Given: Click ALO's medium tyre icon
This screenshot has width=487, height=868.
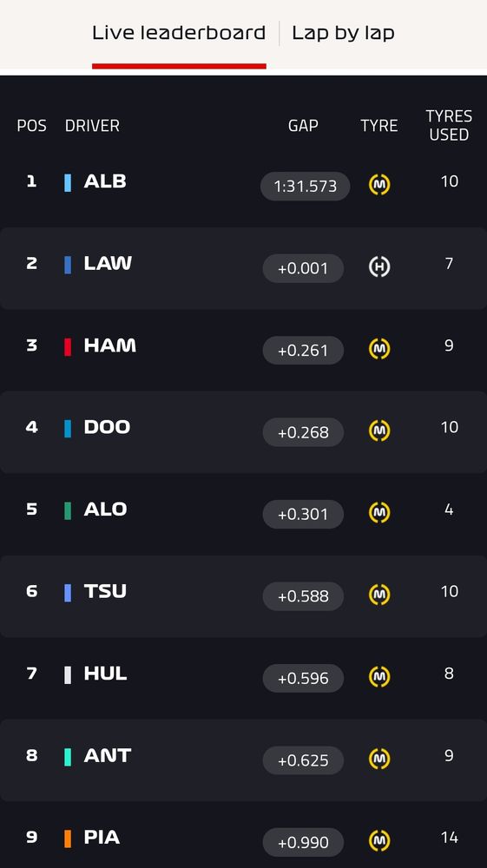Looking at the screenshot, I should tap(379, 513).
